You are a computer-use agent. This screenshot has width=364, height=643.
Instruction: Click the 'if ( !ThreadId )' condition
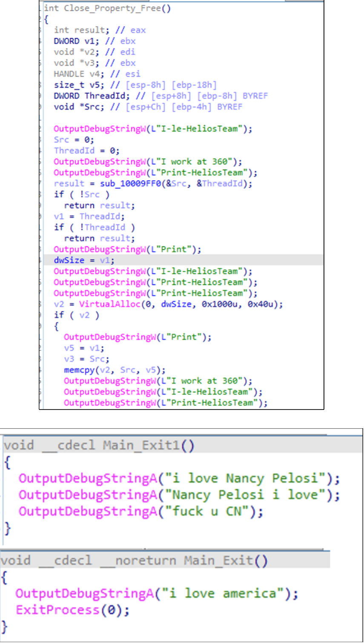click(x=94, y=228)
